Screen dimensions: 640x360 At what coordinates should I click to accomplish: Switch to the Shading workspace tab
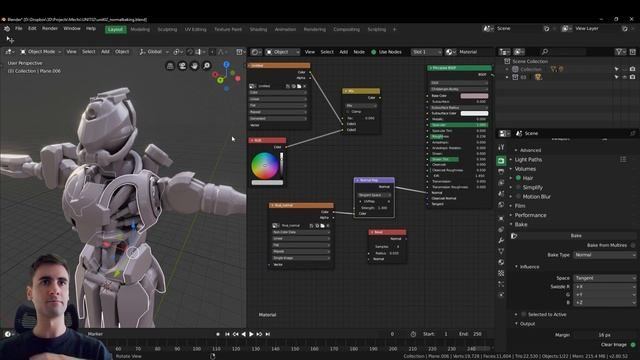point(258,29)
